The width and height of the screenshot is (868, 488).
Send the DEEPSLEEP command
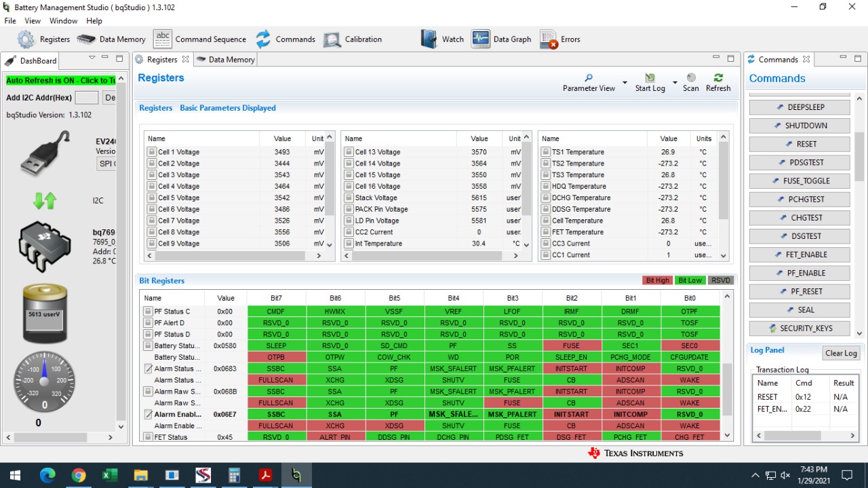(x=800, y=107)
